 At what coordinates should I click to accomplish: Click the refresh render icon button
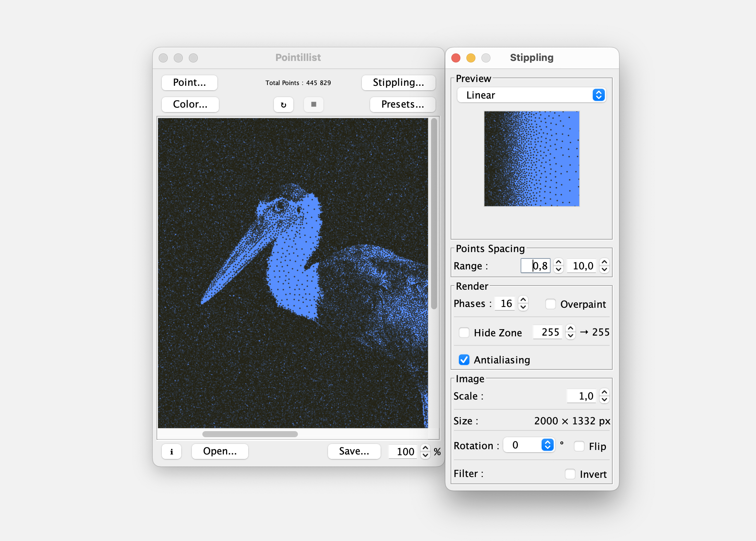[x=283, y=105]
